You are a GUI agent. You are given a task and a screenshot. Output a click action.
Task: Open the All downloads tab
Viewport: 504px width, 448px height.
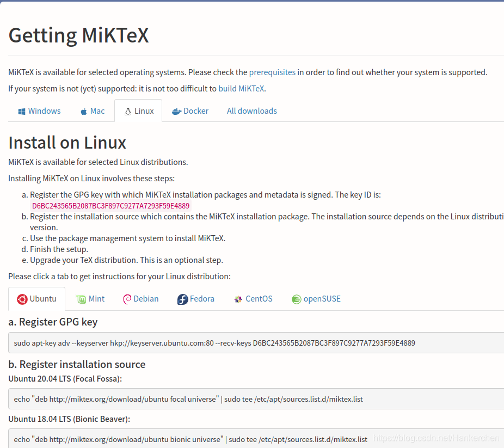pos(252,111)
